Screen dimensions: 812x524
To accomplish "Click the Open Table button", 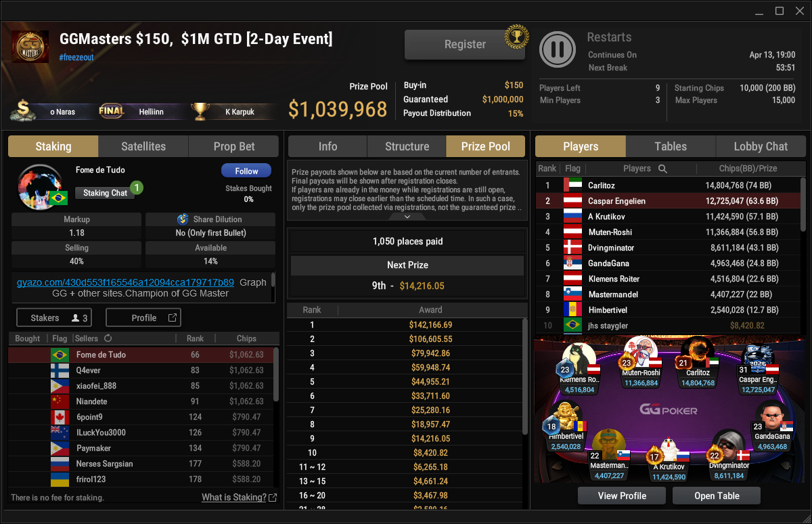I will 717,496.
